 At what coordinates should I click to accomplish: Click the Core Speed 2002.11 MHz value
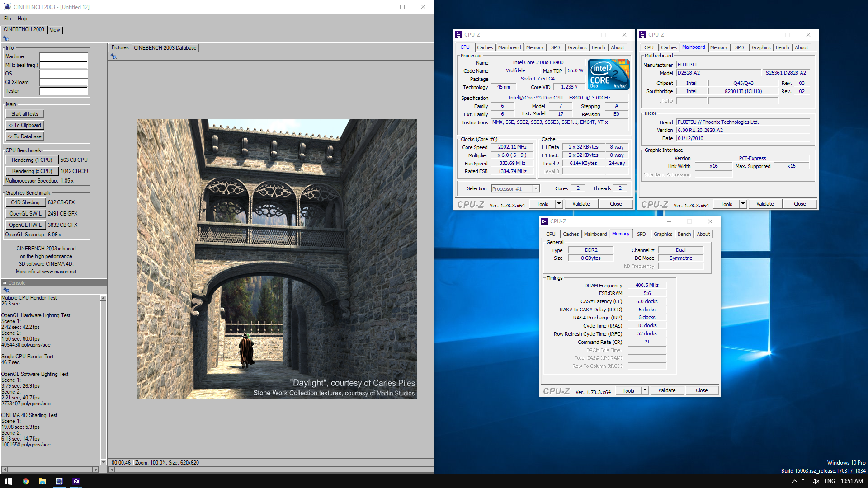click(512, 147)
